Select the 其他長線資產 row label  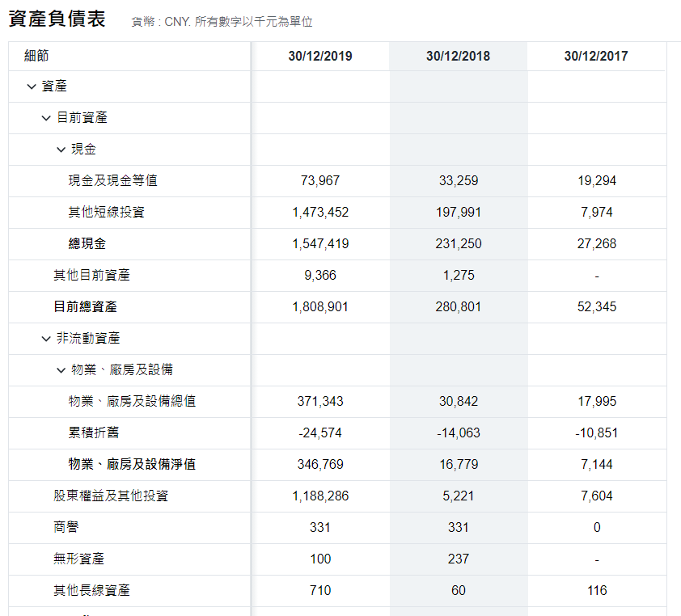(91, 590)
